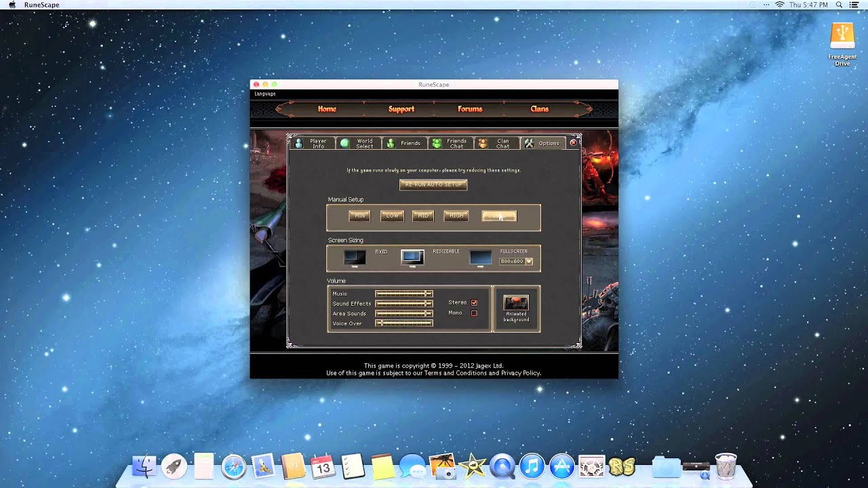Open the Player Info tab
Screen dimensions: 868x488
point(313,143)
